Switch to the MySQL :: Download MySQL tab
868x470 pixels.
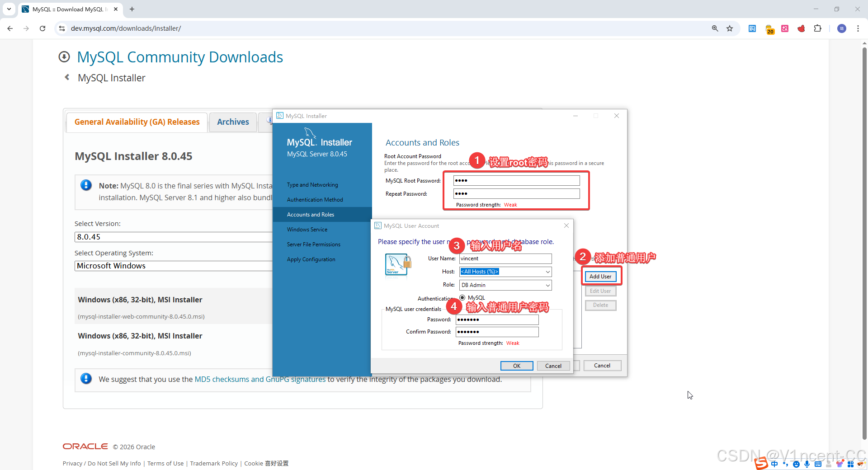(x=70, y=9)
